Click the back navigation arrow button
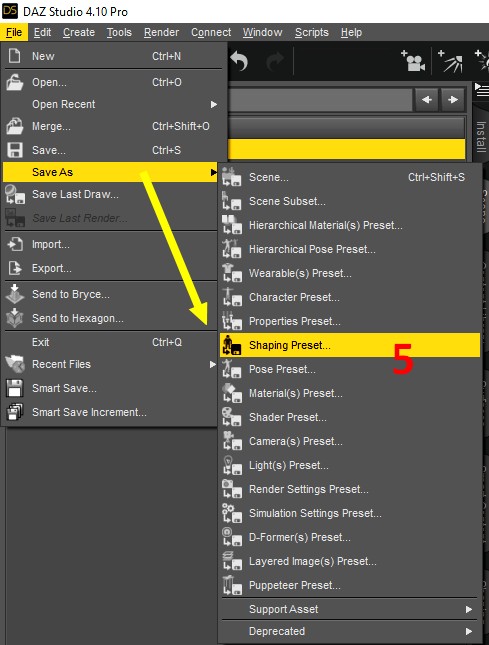This screenshot has height=645, width=489. tap(426, 100)
